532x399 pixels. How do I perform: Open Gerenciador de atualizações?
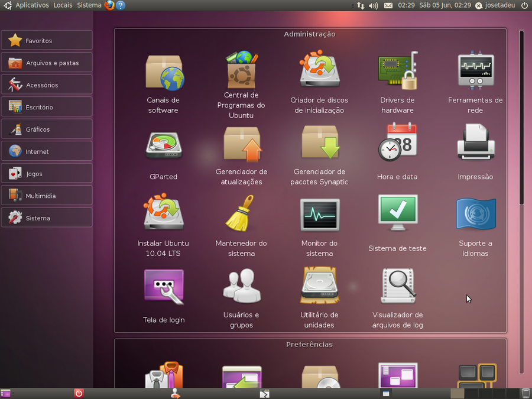point(241,155)
